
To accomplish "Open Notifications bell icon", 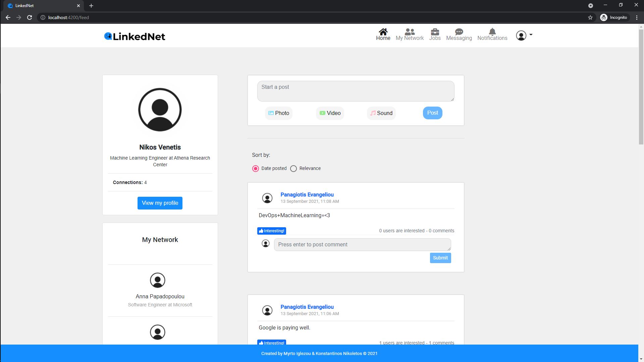I will click(492, 32).
